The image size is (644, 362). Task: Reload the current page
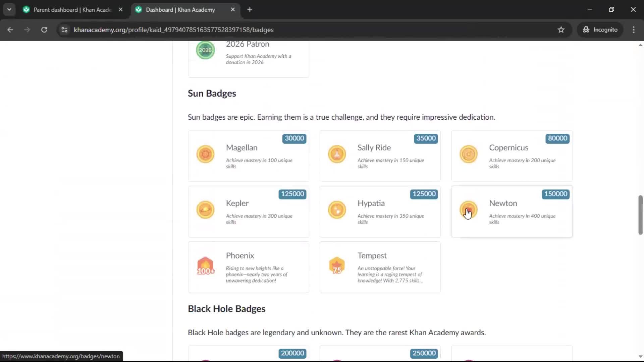click(44, 29)
